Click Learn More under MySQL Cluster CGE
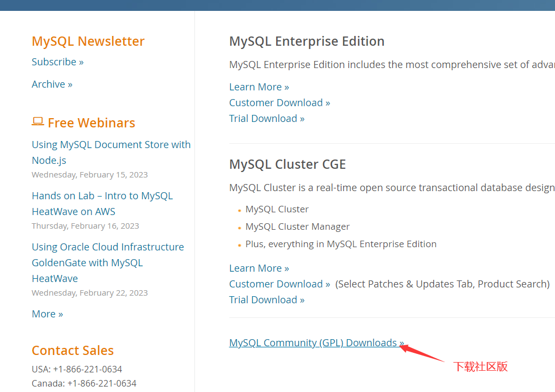 coord(259,268)
